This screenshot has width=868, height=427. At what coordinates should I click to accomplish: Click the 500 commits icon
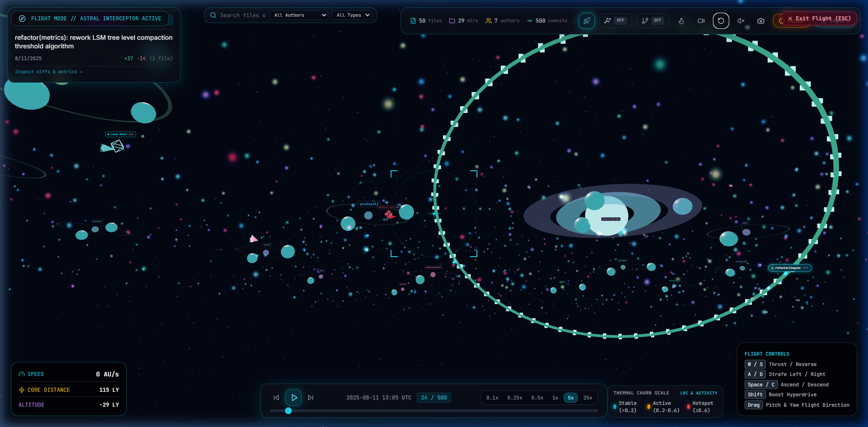click(530, 21)
